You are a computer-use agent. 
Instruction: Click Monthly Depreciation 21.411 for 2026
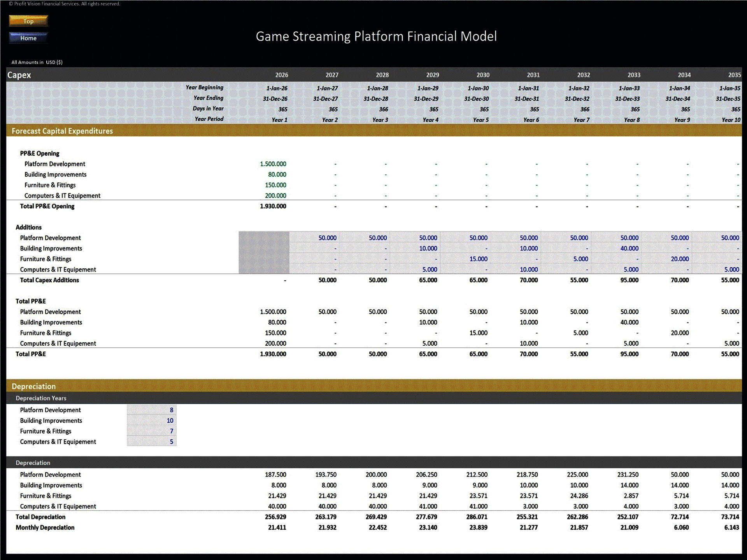pos(277,527)
